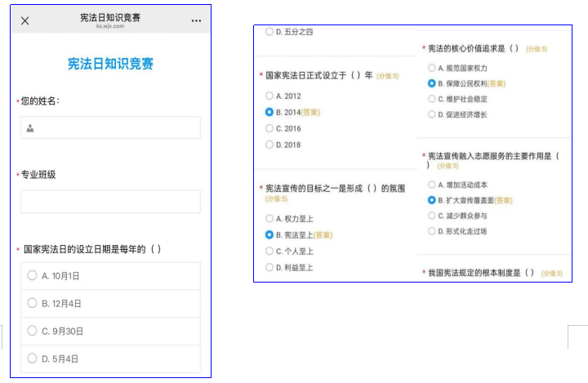Type in the 您的姓名 input field
This screenshot has height=383, width=588.
click(114, 128)
